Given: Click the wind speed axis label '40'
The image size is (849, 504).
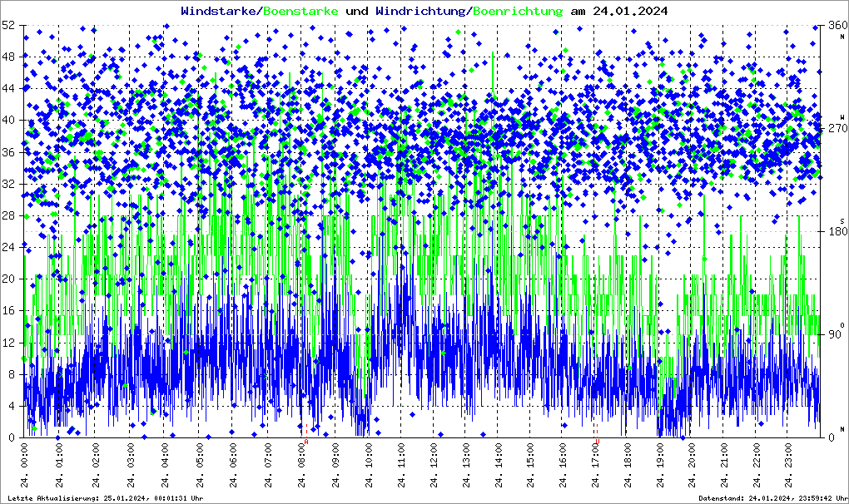Looking at the screenshot, I should [8, 120].
